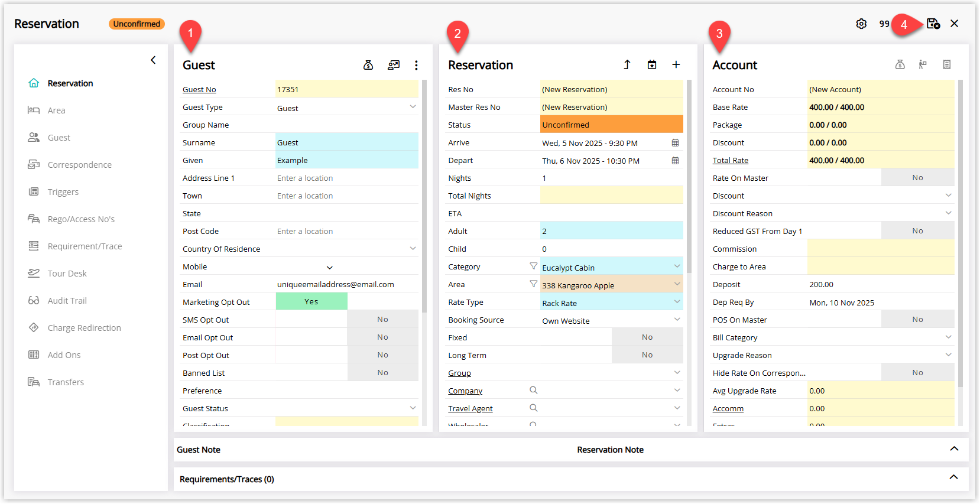This screenshot has height=504, width=980.
Task: Click the Area filter funnel icon
Action: point(534,284)
